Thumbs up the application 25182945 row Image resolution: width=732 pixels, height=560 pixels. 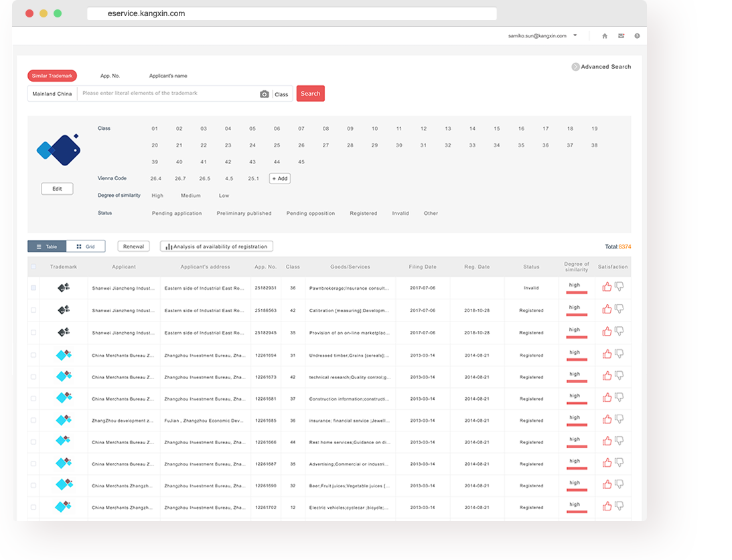coord(607,332)
